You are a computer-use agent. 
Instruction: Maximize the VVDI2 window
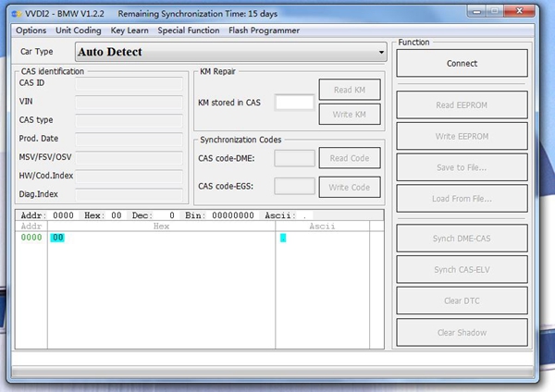click(x=495, y=11)
